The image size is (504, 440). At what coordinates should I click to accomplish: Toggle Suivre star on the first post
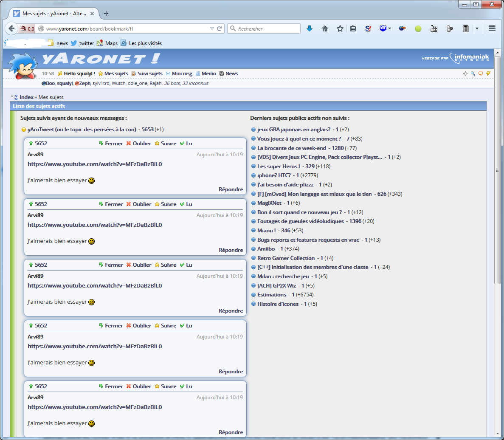coord(165,144)
